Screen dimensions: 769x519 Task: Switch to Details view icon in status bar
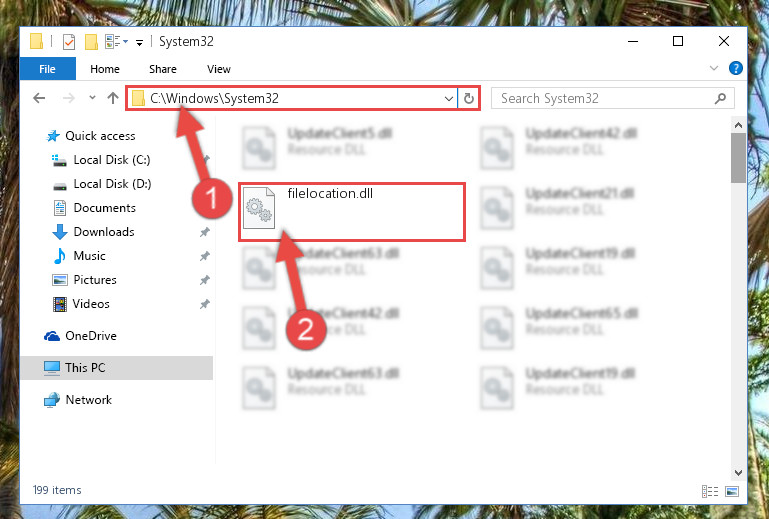click(x=710, y=491)
